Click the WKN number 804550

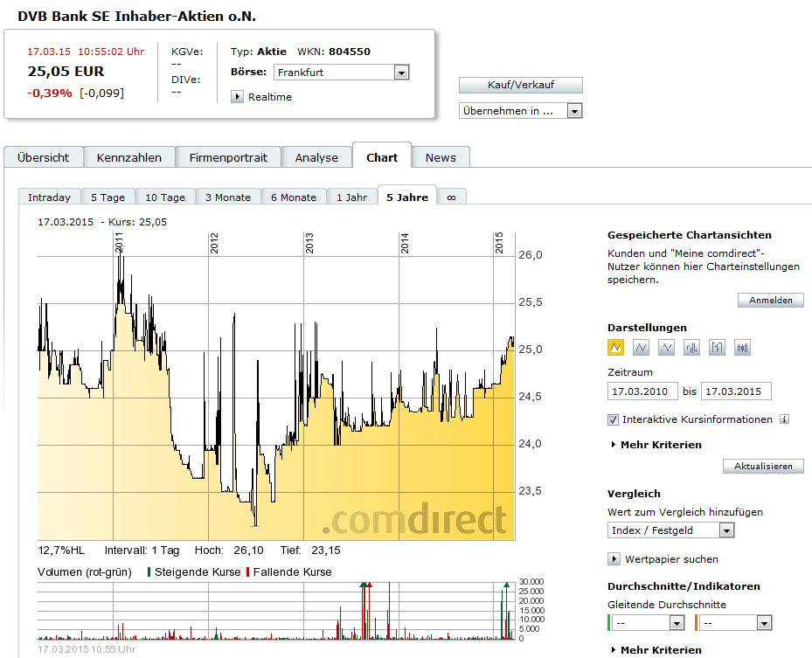[x=350, y=52]
